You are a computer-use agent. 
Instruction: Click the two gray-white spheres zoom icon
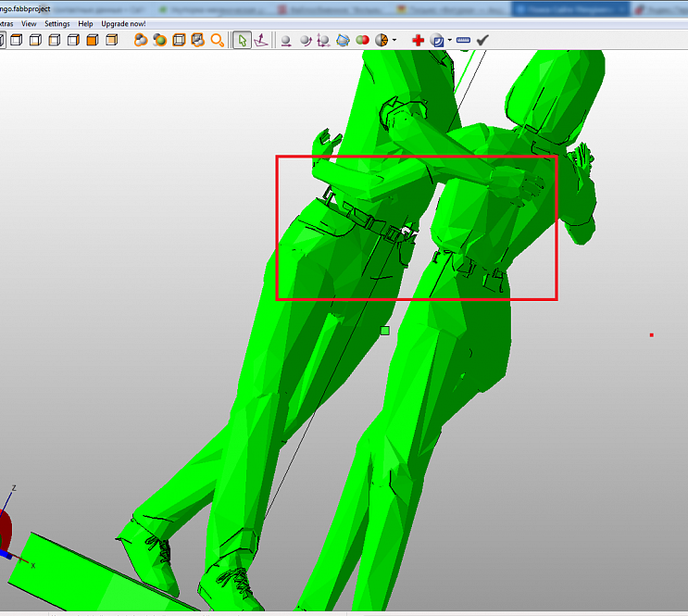pyautogui.click(x=305, y=41)
